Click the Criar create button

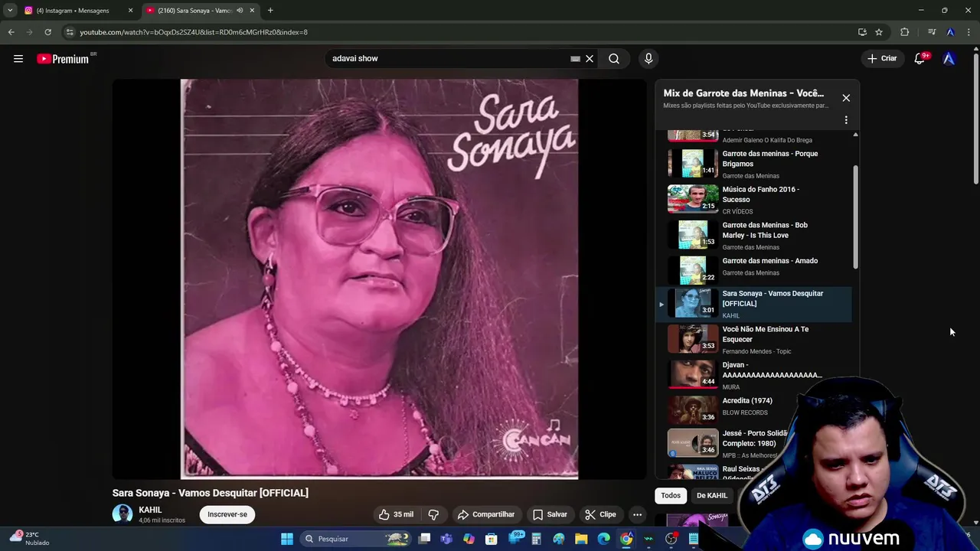[x=881, y=58]
